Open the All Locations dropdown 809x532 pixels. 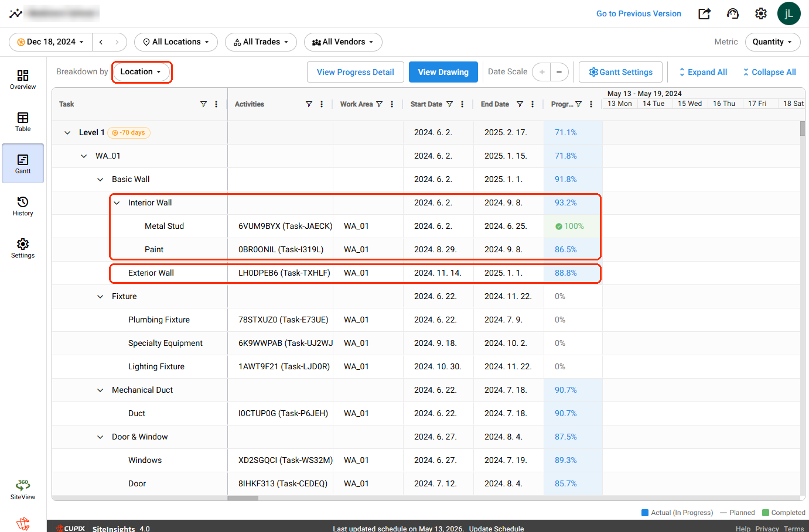(176, 42)
